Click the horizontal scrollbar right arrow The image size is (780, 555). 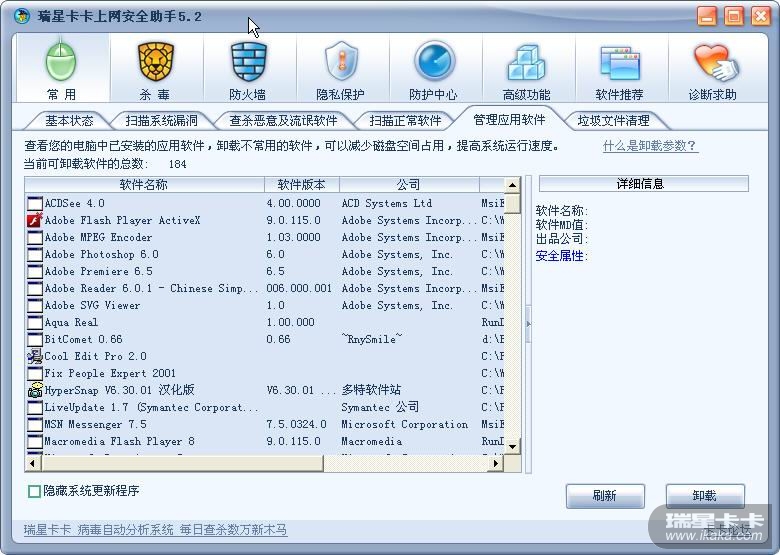pos(495,463)
